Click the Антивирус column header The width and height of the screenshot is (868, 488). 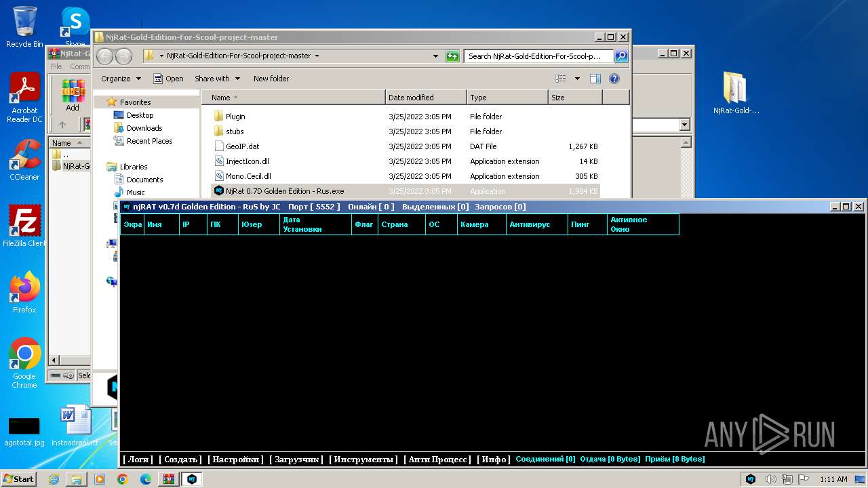tap(537, 224)
